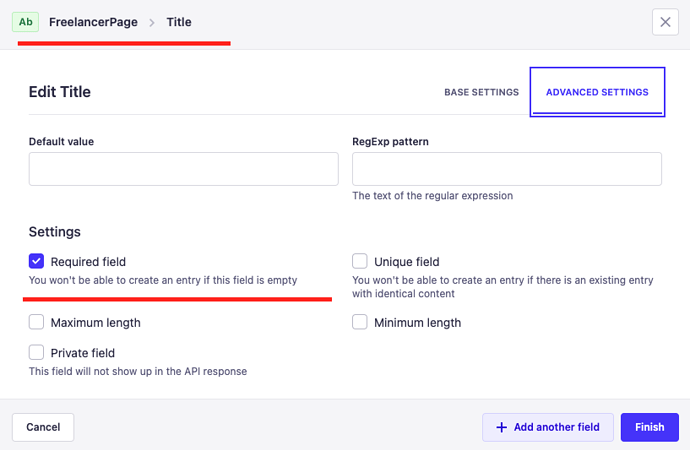Click the plus icon on Add another field
Viewport: 690px width, 450px height.
pyautogui.click(x=501, y=427)
